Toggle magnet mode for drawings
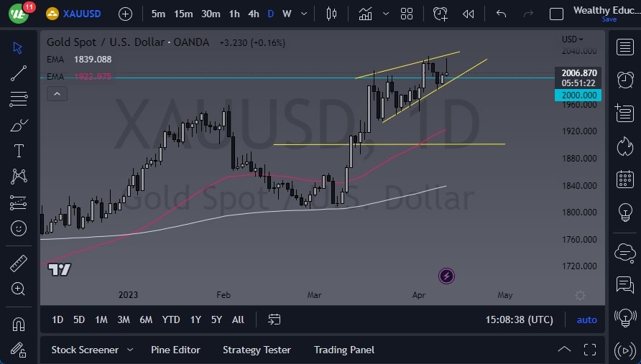The width and height of the screenshot is (641, 364). [19, 325]
